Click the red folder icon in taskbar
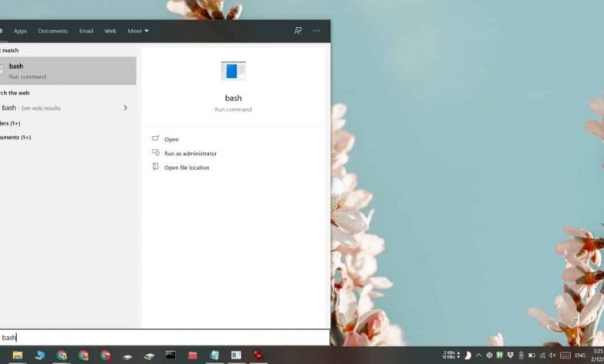This screenshot has height=364, width=604. pos(193,355)
